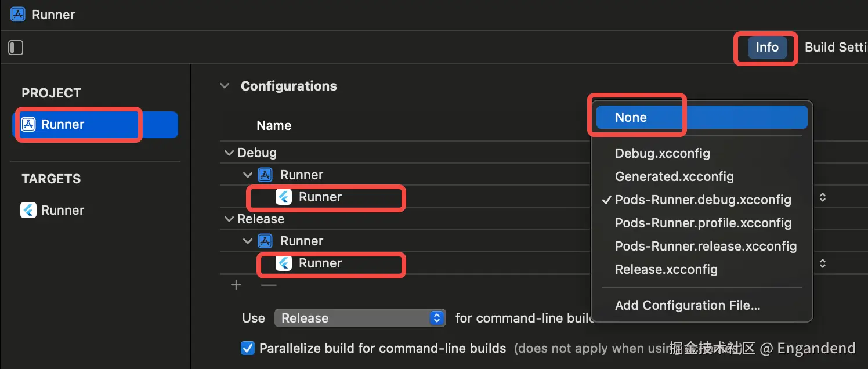
Task: Select Pods-Runner.release.xcconfig in the menu
Action: 706,246
